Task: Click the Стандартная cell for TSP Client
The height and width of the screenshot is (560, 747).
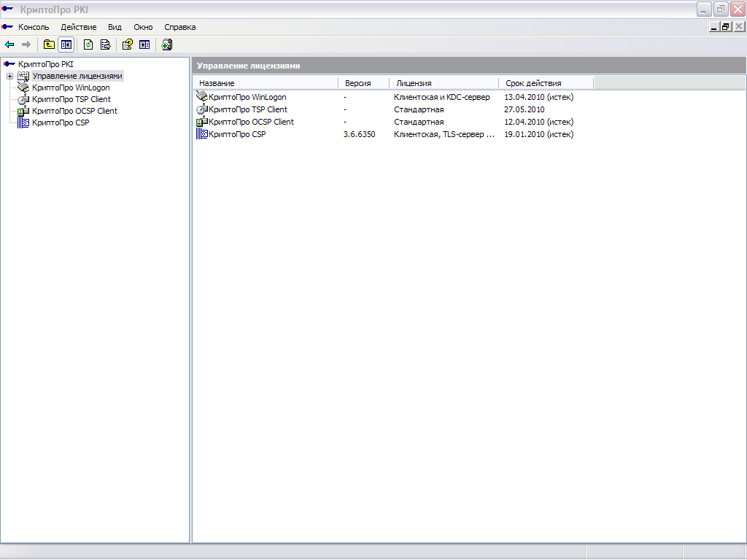Action: [419, 109]
